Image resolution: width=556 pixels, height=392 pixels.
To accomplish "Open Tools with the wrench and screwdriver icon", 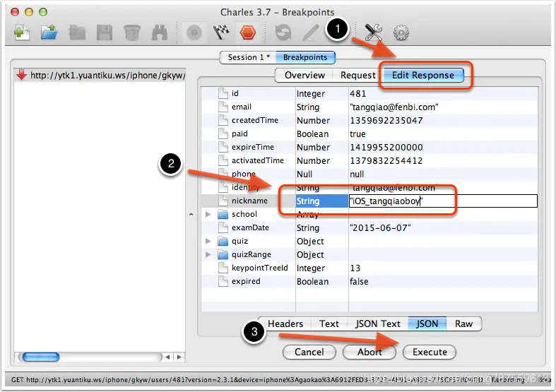I will 374,32.
